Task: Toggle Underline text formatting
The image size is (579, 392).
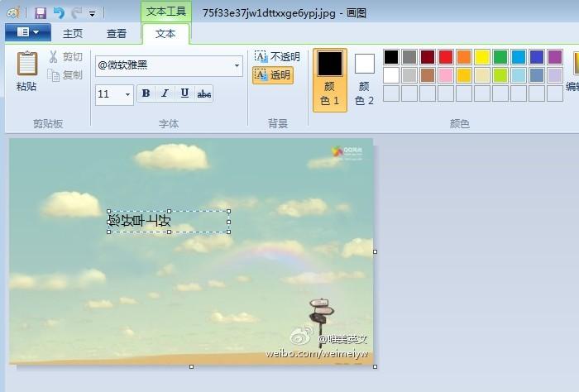Action: [184, 93]
